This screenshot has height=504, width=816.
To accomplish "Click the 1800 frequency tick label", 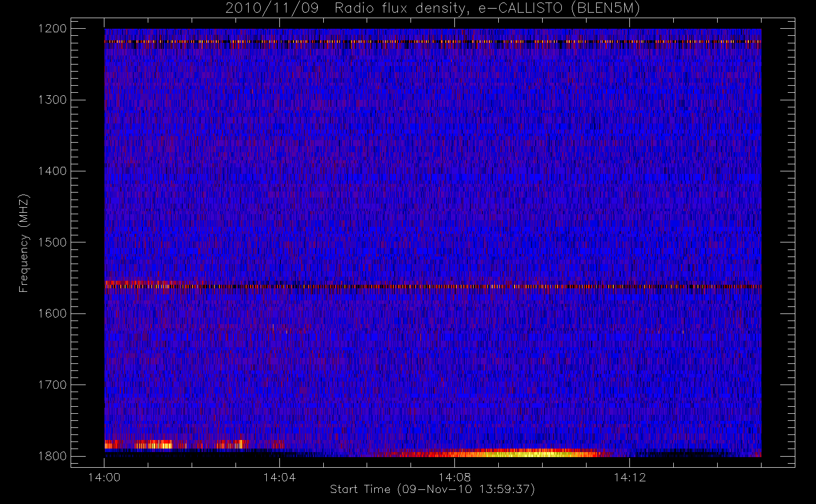I will point(53,456).
